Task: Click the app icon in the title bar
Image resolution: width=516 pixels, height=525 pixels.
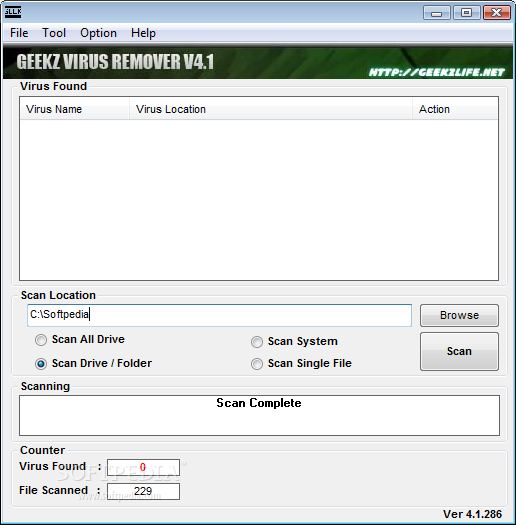Action: click(x=13, y=12)
